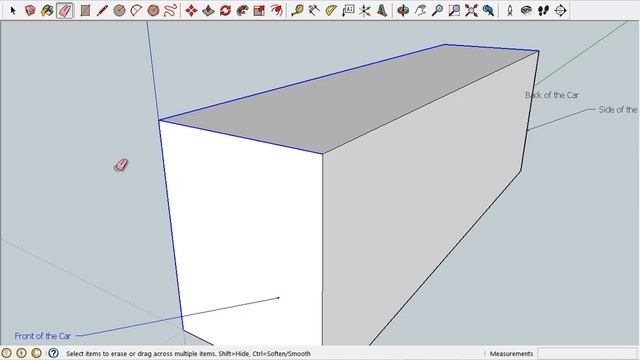Click the Text label tool

348,11
